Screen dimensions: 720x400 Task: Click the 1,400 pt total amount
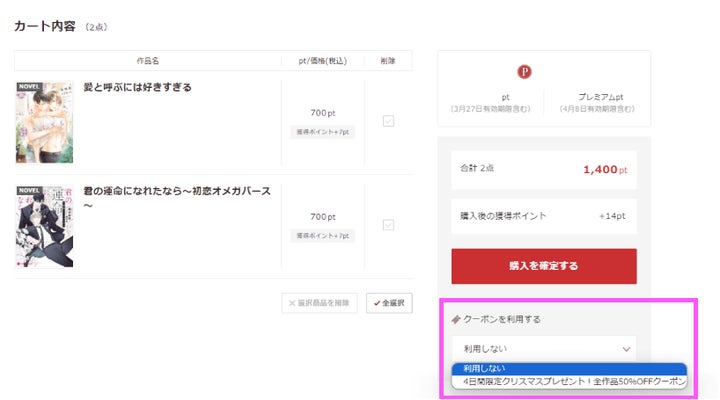(606, 170)
